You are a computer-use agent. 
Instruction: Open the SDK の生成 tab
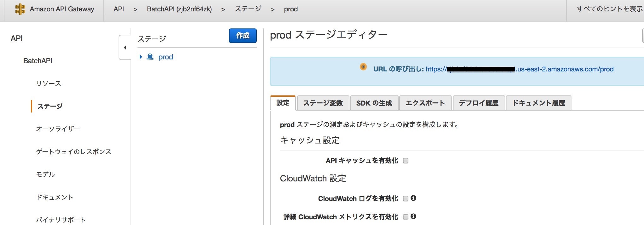point(374,103)
